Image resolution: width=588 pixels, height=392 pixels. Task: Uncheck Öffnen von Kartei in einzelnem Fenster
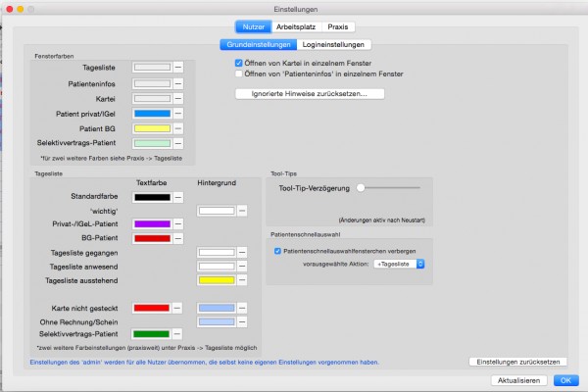click(238, 63)
